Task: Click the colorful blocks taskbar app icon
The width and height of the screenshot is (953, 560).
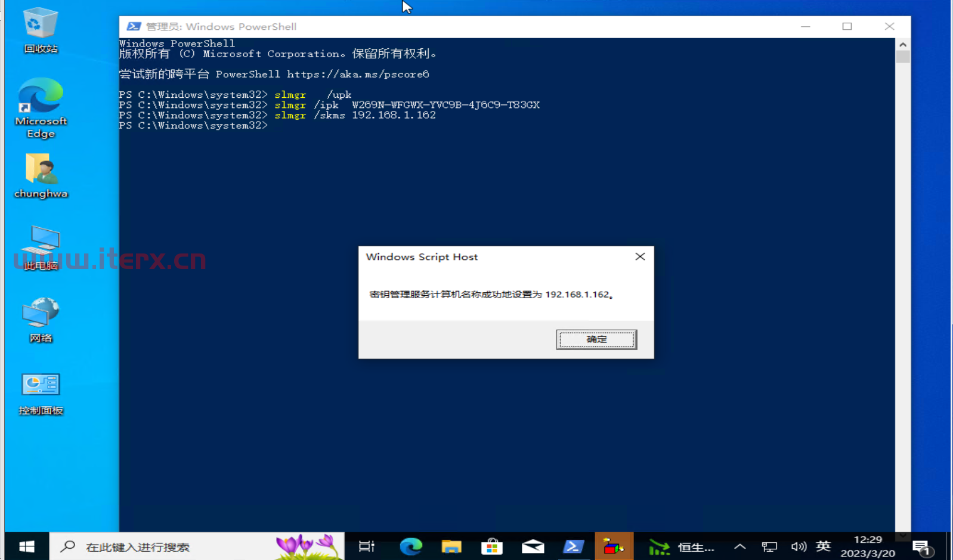Action: click(614, 546)
